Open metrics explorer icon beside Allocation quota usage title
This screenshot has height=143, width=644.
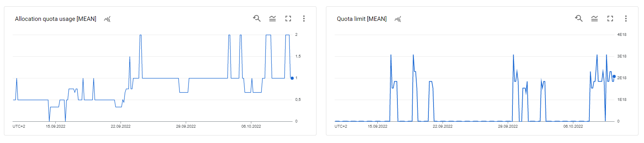click(107, 19)
